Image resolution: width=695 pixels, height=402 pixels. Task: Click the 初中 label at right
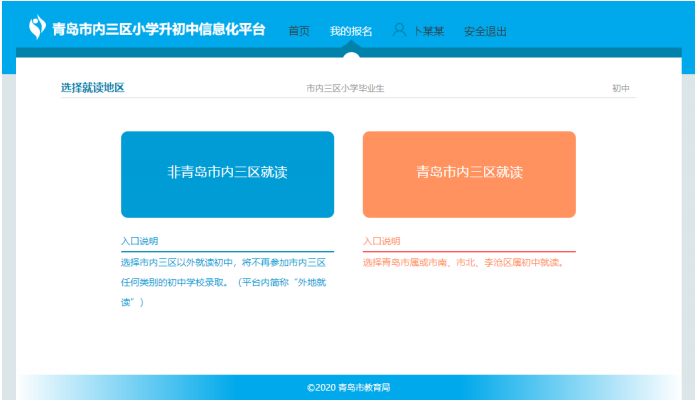(621, 89)
